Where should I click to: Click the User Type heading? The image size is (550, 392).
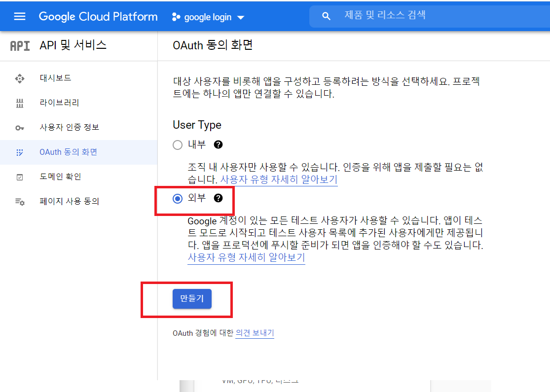197,125
